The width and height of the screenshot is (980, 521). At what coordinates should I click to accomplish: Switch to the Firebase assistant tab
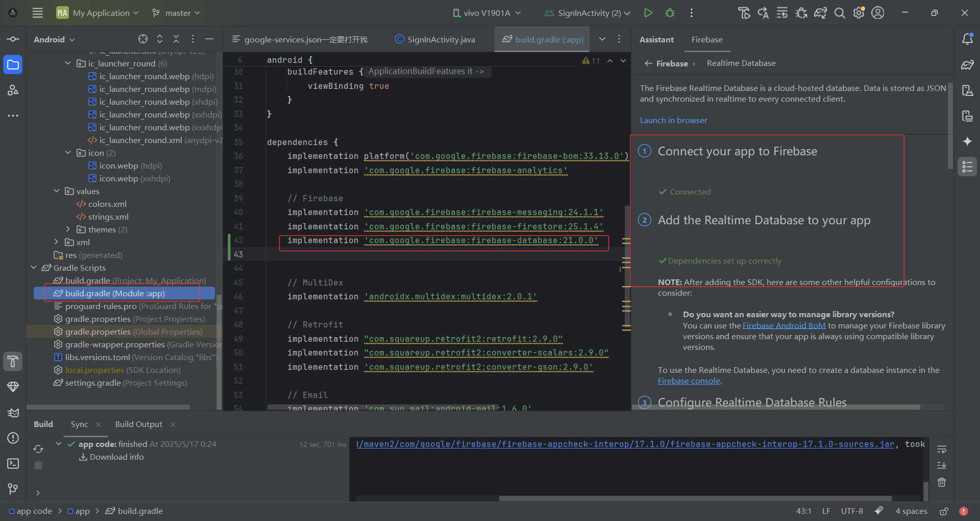click(x=707, y=39)
